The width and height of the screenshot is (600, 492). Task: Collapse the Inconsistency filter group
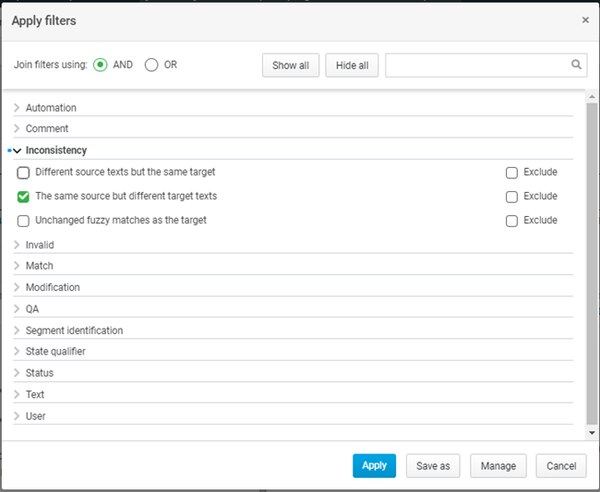click(17, 150)
